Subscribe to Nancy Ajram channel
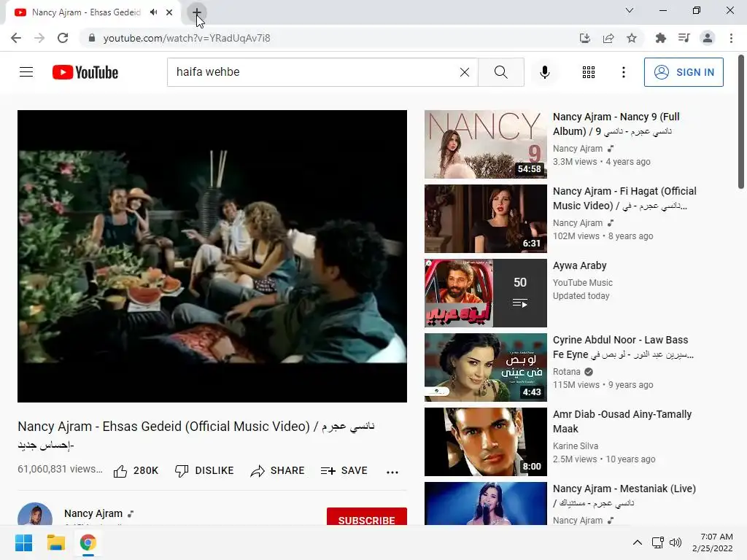The height and width of the screenshot is (560, 747). click(x=366, y=517)
